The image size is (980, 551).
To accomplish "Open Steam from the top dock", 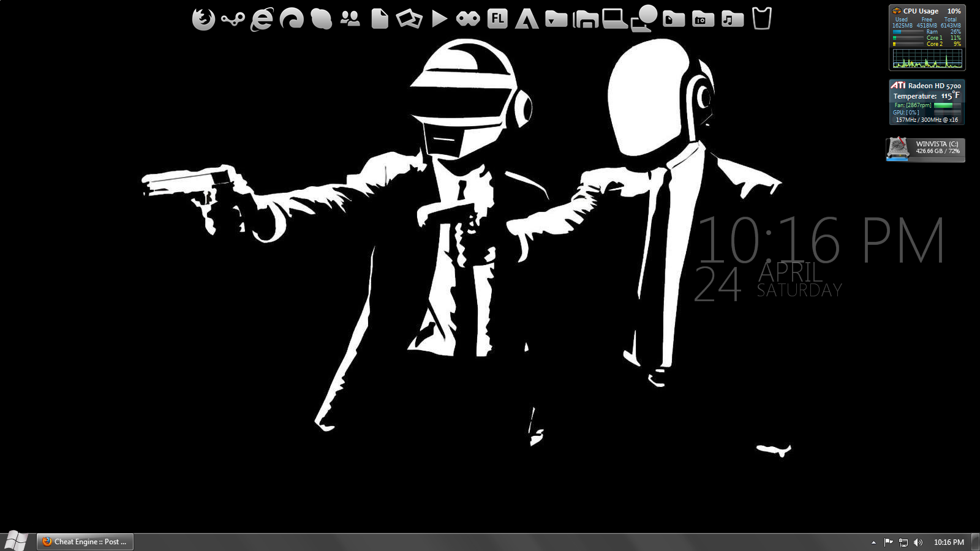I will click(x=233, y=20).
